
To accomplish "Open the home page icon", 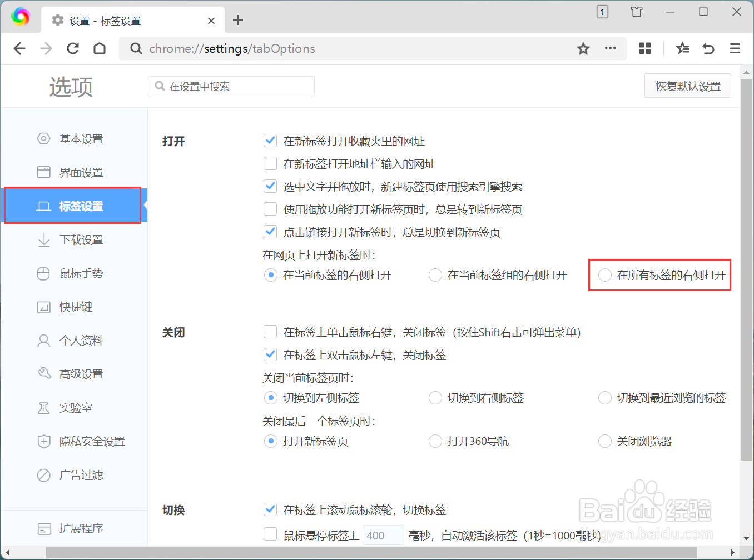I will tap(100, 49).
